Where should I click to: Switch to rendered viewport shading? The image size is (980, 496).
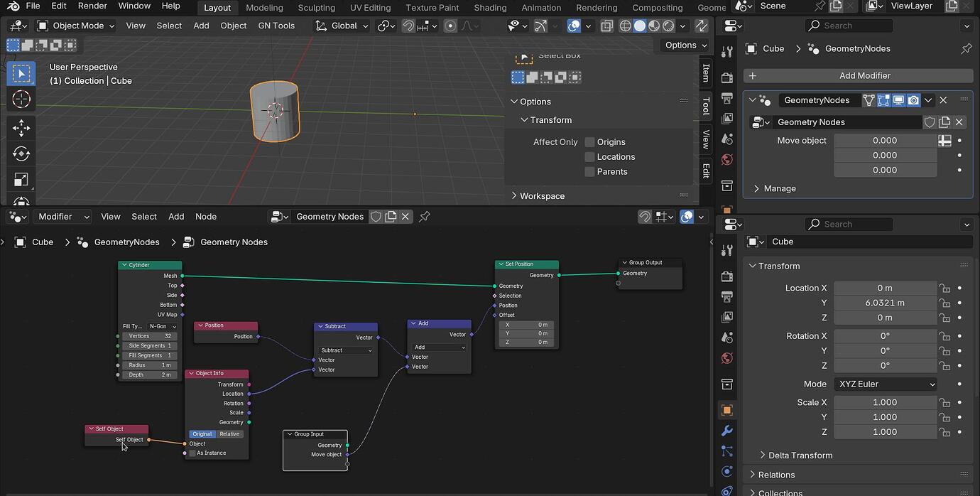pyautogui.click(x=668, y=26)
